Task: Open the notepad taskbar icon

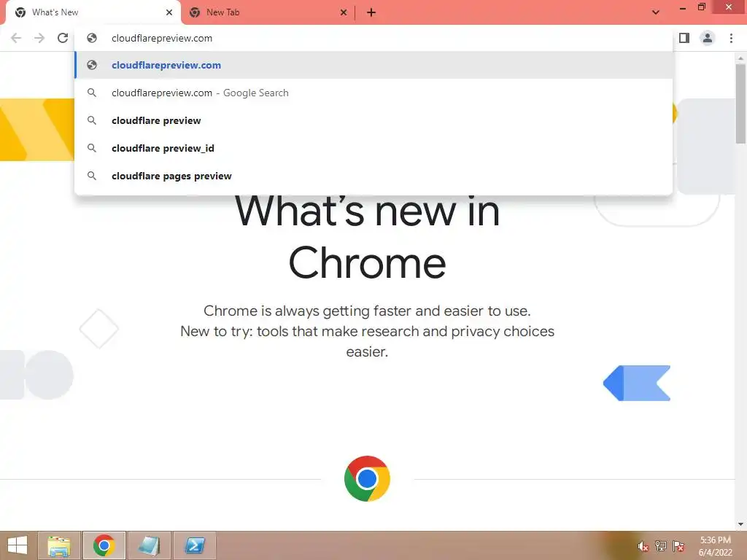Action: pyautogui.click(x=149, y=545)
